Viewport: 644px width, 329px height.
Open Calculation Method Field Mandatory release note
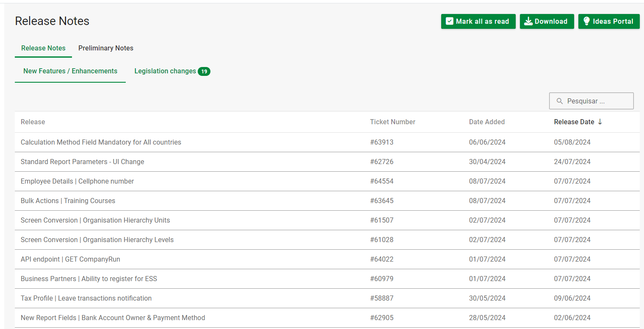101,142
